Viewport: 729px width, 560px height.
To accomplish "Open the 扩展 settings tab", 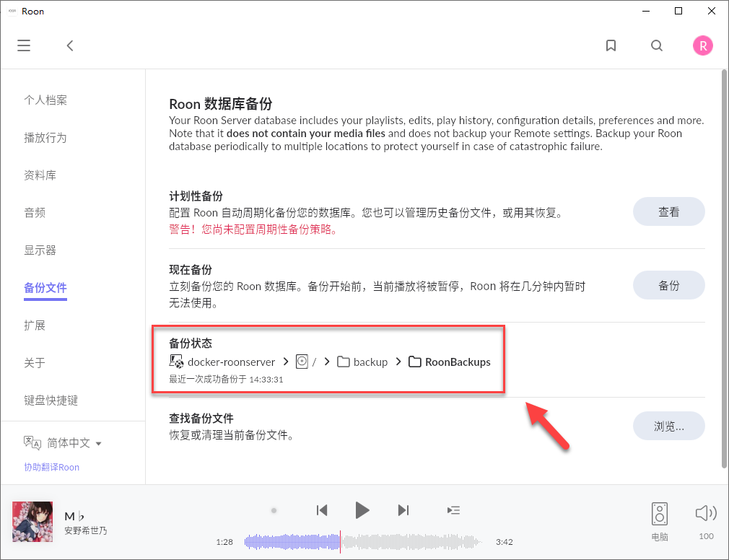I will 35,325.
